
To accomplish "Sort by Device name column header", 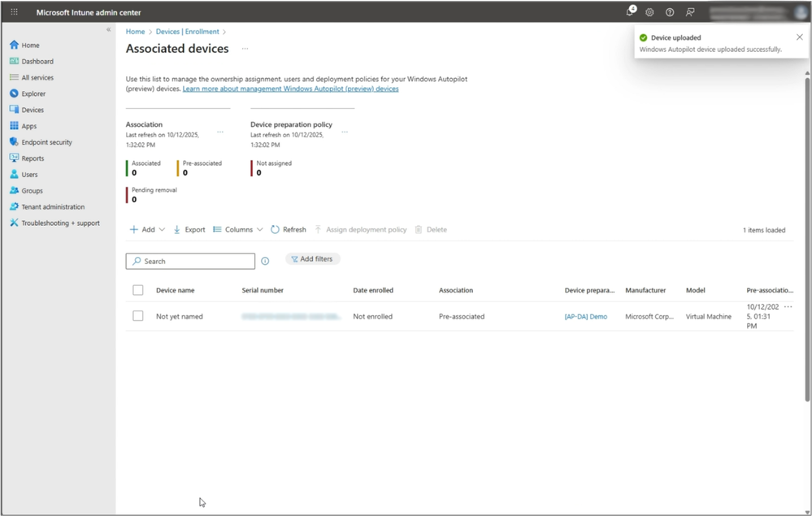I will pos(176,290).
